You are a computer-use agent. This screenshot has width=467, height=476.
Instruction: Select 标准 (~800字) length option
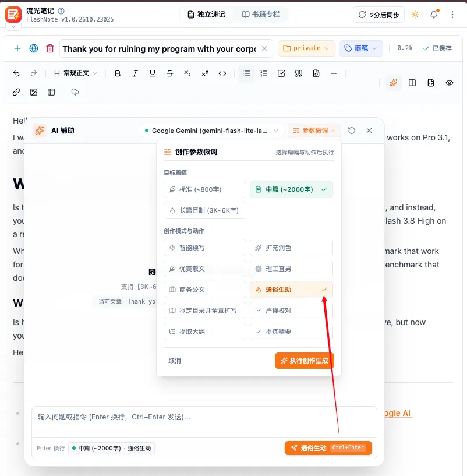[205, 189]
